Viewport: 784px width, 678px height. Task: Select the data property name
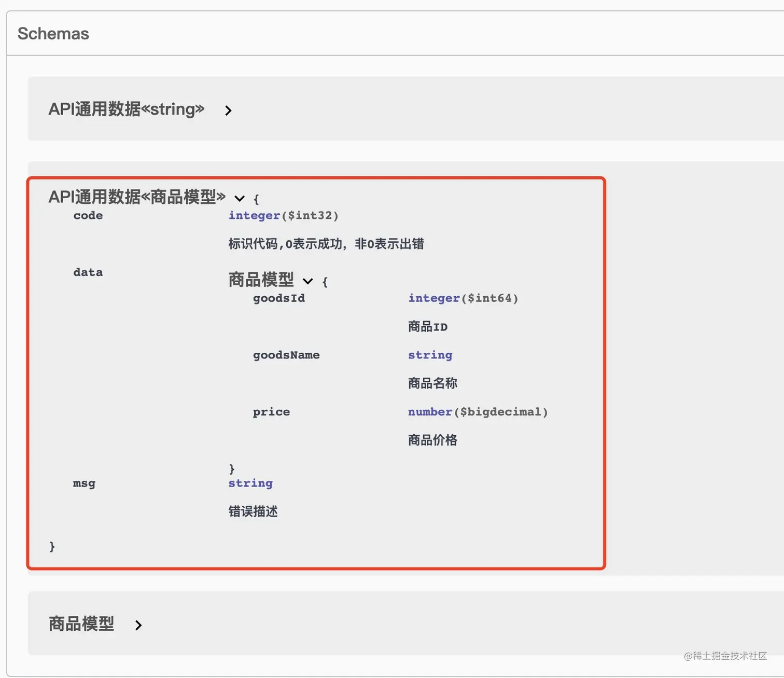point(87,272)
